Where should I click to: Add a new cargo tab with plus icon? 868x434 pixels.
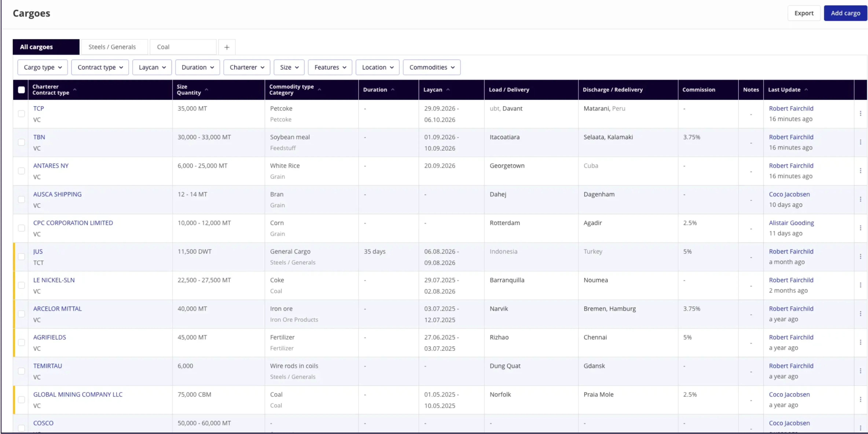click(227, 47)
